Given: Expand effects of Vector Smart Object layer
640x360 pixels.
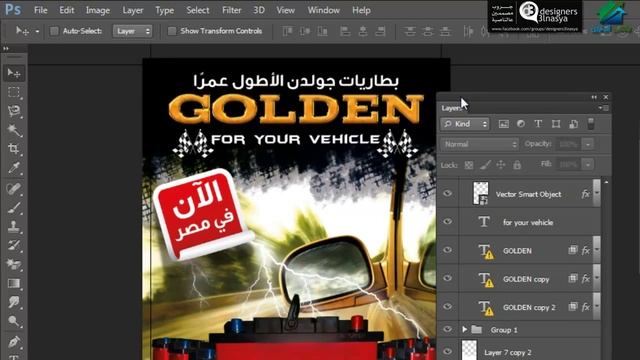Looking at the screenshot, I should coord(597,193).
